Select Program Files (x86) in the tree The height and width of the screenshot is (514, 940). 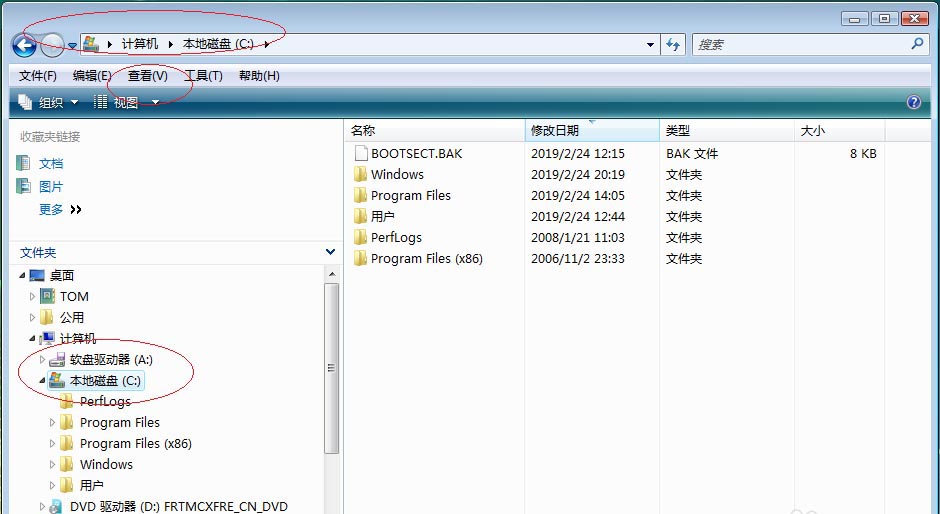coord(135,443)
